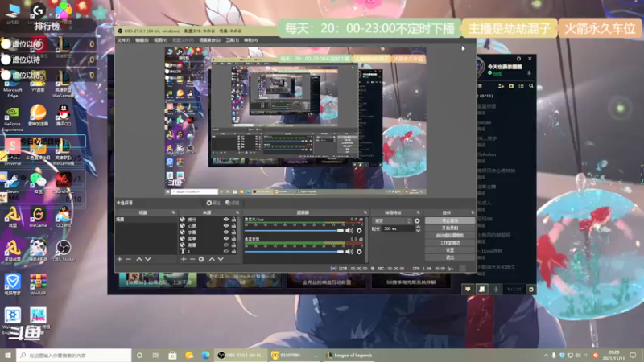Toggle visibility eye for text source 1
Screen dimensions: 644x362
tap(226, 251)
